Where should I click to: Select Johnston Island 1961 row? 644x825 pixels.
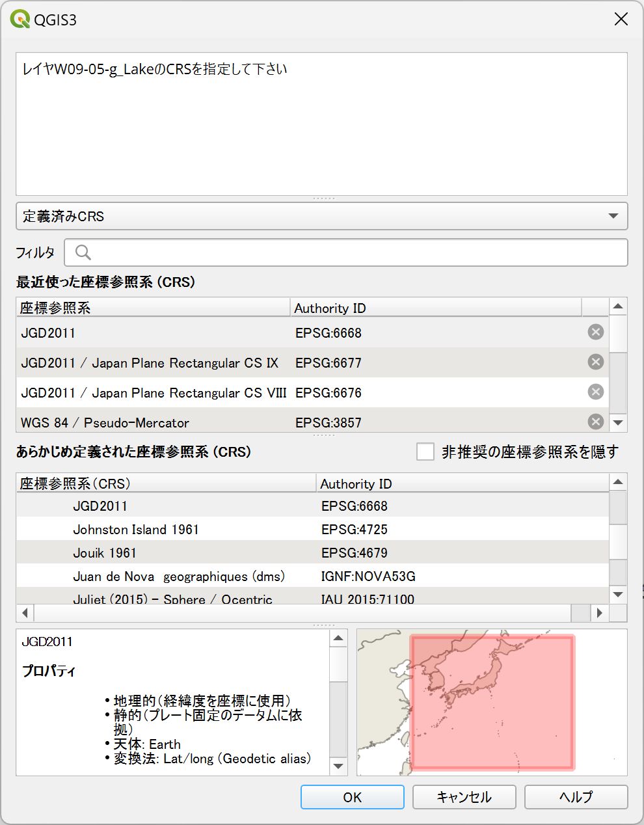(x=313, y=529)
